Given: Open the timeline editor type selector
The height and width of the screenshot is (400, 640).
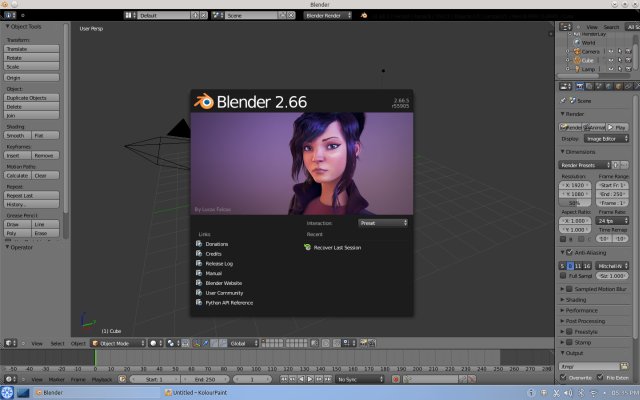Looking at the screenshot, I should pyautogui.click(x=10, y=379).
